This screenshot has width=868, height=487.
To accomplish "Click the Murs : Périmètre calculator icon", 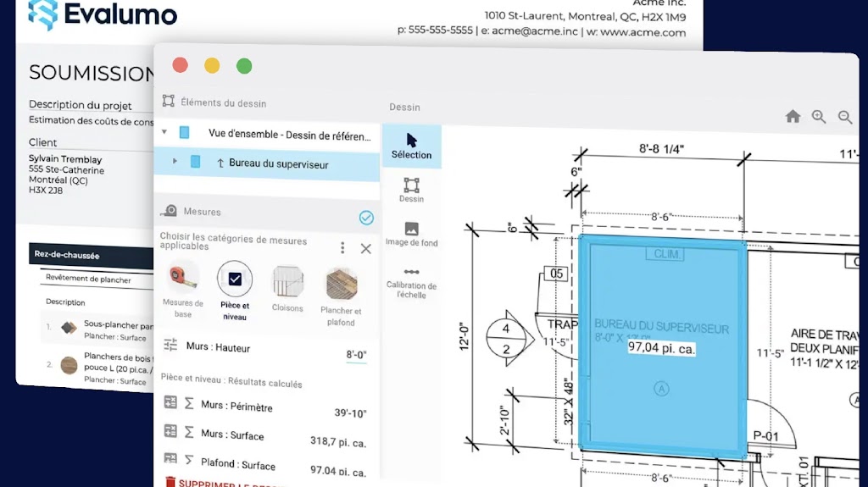I will coord(170,402).
